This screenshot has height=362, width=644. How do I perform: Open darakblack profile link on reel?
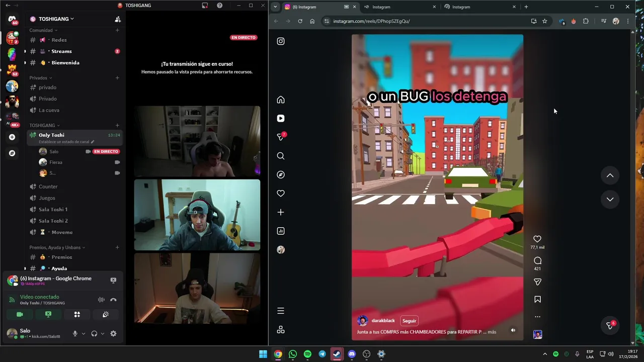point(383,321)
